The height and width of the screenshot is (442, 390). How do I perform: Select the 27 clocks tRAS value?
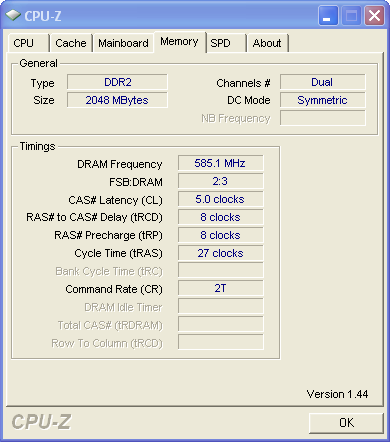click(x=220, y=253)
